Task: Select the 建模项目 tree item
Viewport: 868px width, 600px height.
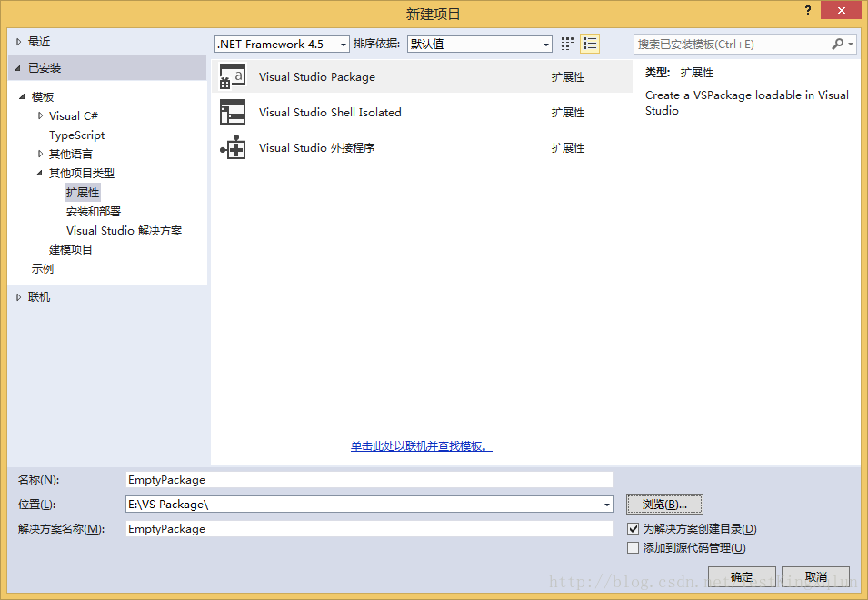Action: point(70,250)
